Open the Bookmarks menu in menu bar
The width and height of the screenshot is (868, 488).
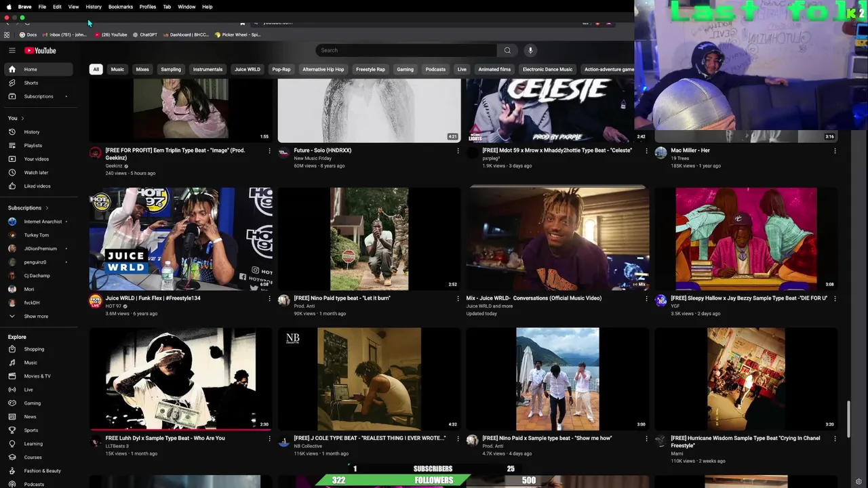click(x=120, y=7)
